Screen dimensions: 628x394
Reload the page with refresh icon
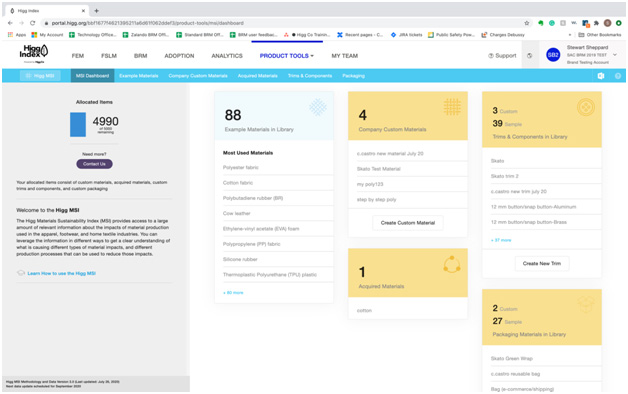(32, 23)
